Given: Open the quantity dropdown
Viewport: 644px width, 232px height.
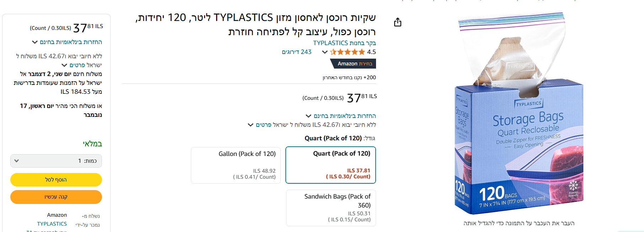Looking at the screenshot, I should click(x=56, y=161).
